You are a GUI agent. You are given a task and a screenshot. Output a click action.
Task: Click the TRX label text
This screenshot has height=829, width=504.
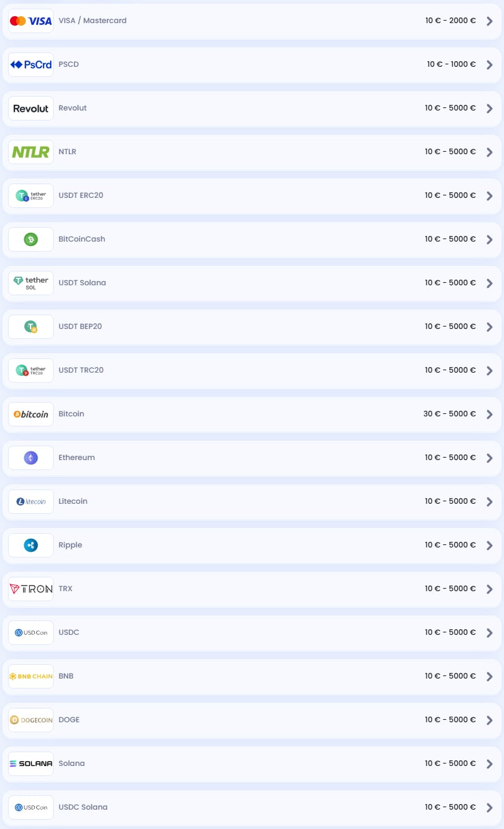click(65, 589)
